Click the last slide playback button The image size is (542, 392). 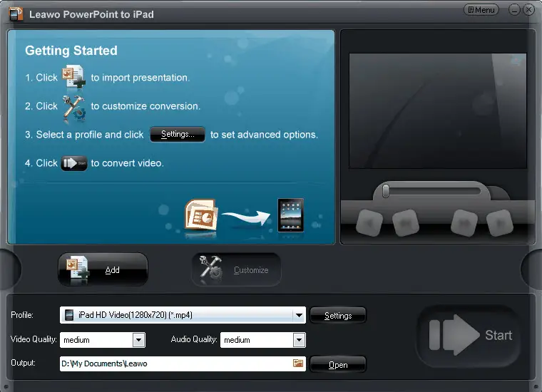click(500, 223)
